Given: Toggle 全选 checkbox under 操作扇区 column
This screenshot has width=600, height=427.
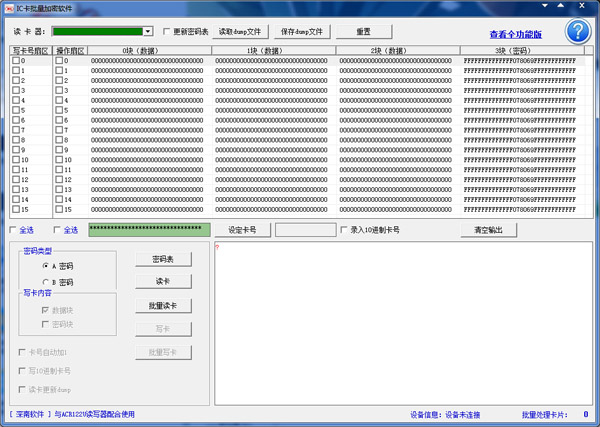Looking at the screenshot, I should pos(57,230).
